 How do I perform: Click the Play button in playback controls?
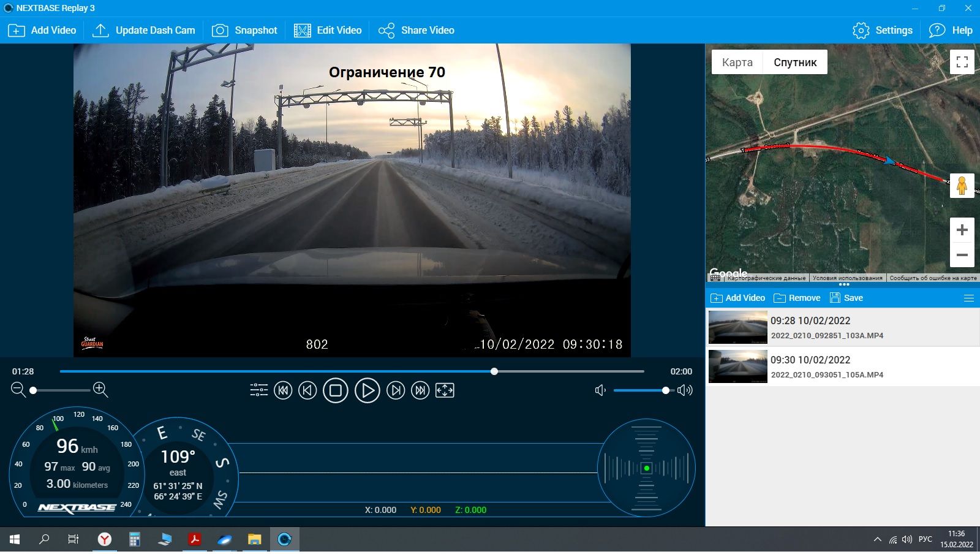(367, 390)
